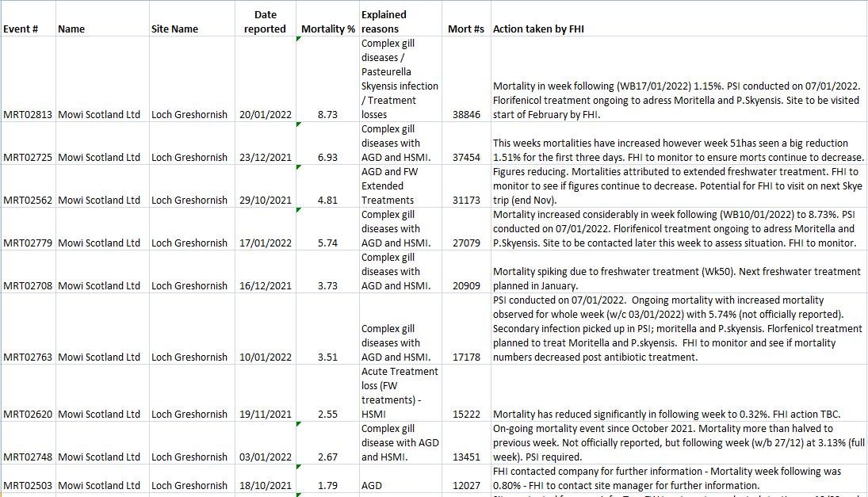This screenshot has height=497, width=868.
Task: Select the action text mentioning freshwater treatment in January
Action: click(675, 278)
